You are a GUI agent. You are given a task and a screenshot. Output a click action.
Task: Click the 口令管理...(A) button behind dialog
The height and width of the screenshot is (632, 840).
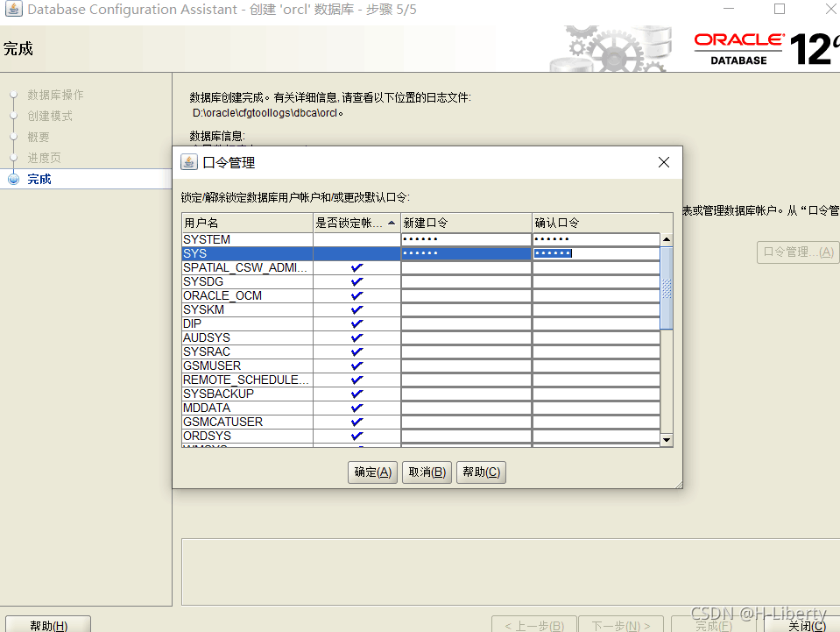click(798, 252)
